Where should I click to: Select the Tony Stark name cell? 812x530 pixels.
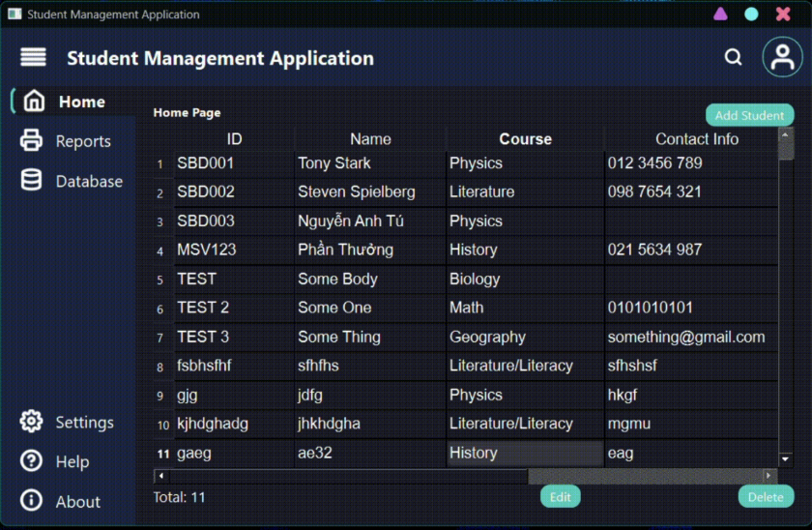pyautogui.click(x=370, y=163)
